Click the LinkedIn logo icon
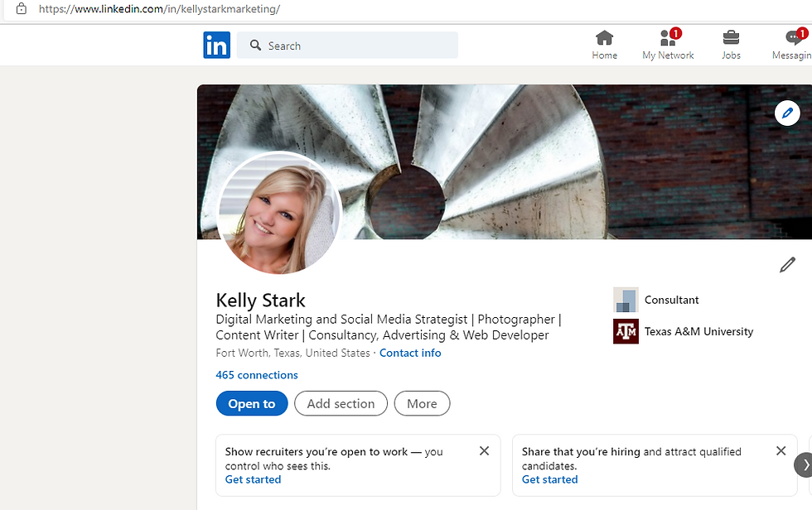The image size is (812, 510). click(x=216, y=45)
